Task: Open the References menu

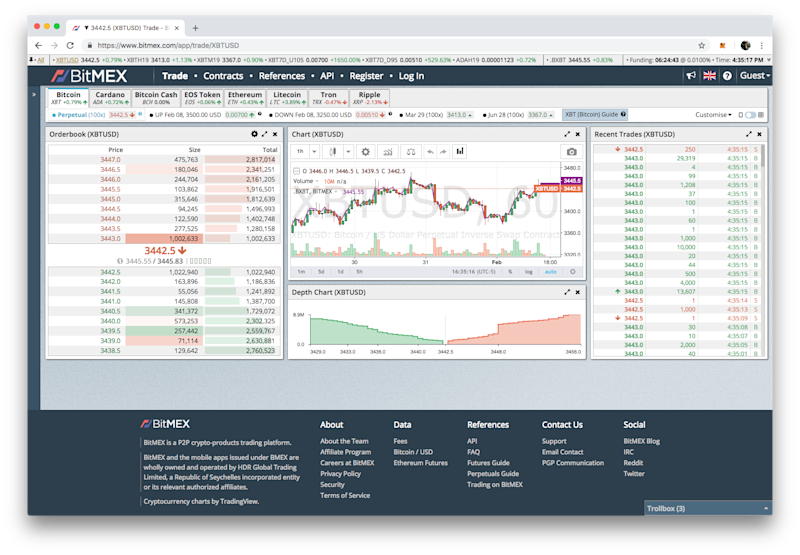Action: pos(282,76)
